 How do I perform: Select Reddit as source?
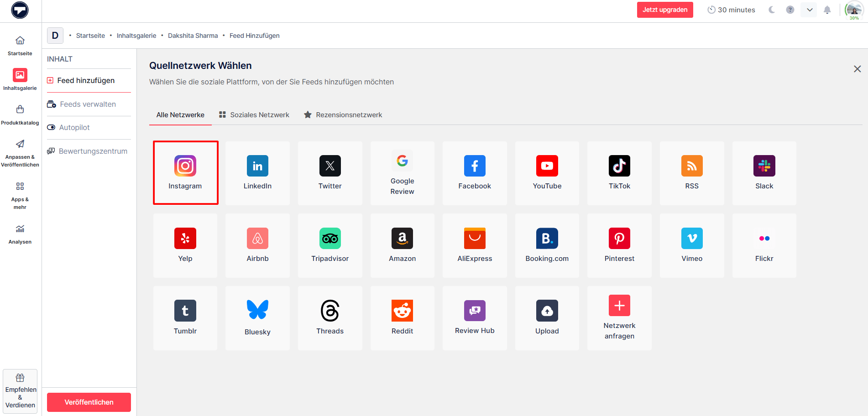click(x=402, y=318)
